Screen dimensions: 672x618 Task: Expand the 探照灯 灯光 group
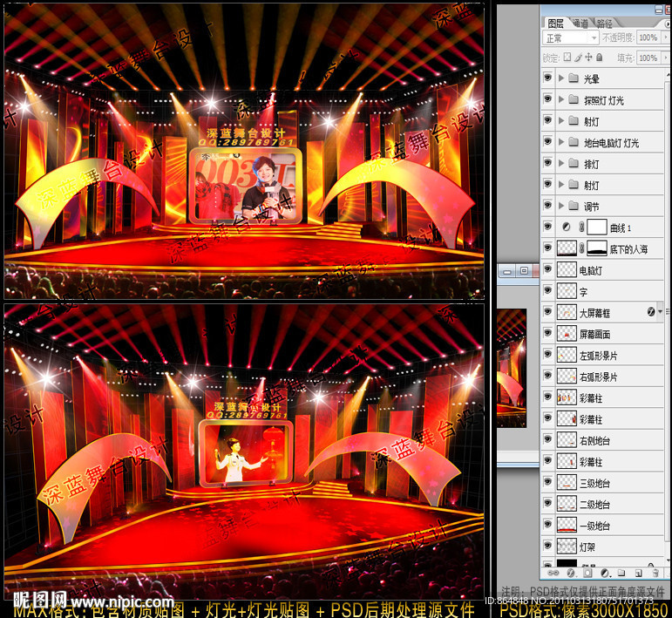pyautogui.click(x=561, y=99)
